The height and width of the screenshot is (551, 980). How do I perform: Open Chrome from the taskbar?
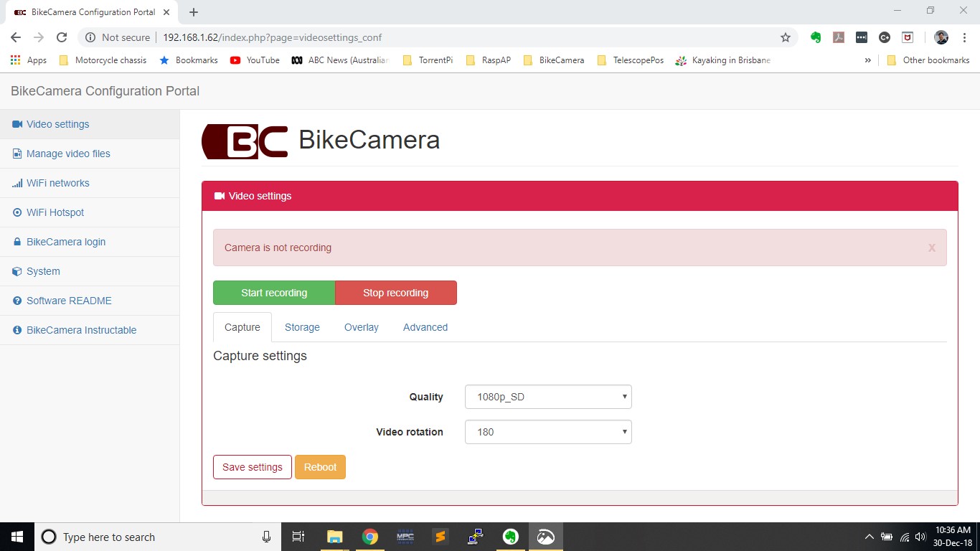[369, 537]
